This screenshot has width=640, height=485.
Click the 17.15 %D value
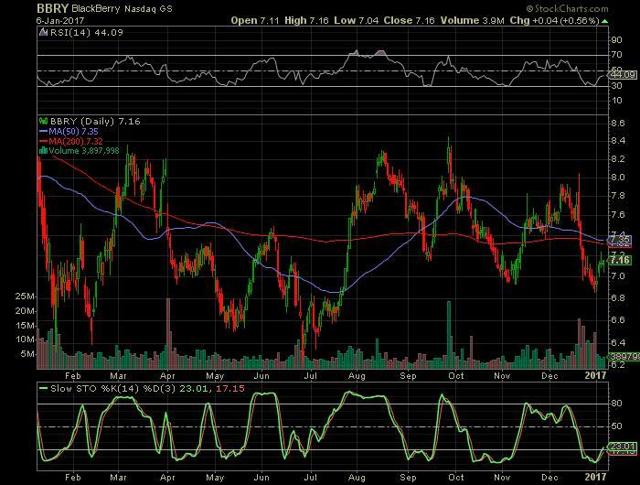pyautogui.click(x=230, y=389)
